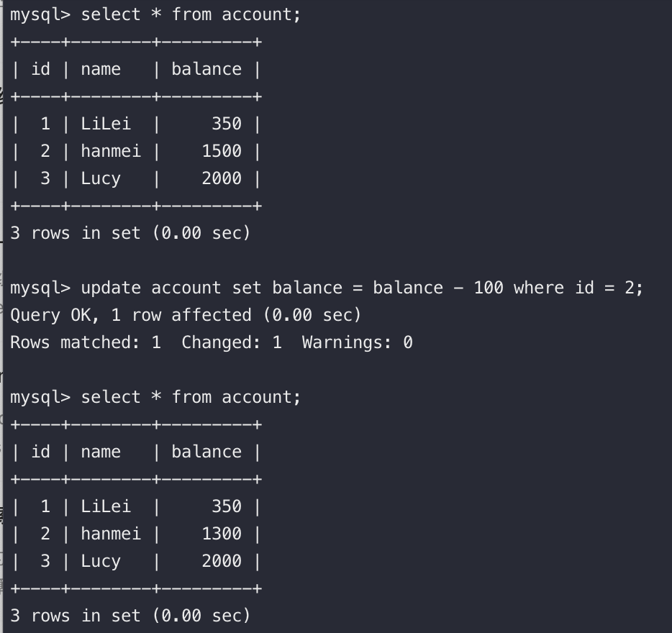The image size is (672, 633).
Task: Click LiLei's name in the first result table
Action: 106,124
